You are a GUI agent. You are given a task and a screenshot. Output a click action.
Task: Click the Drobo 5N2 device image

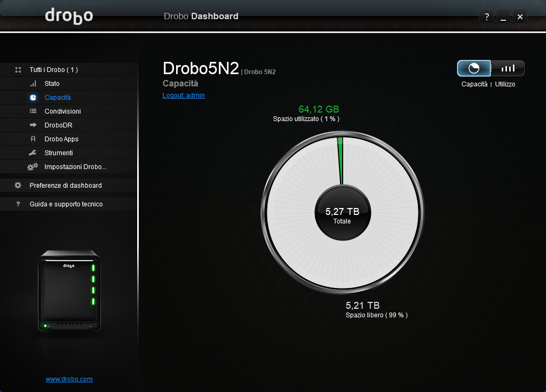tap(69, 291)
